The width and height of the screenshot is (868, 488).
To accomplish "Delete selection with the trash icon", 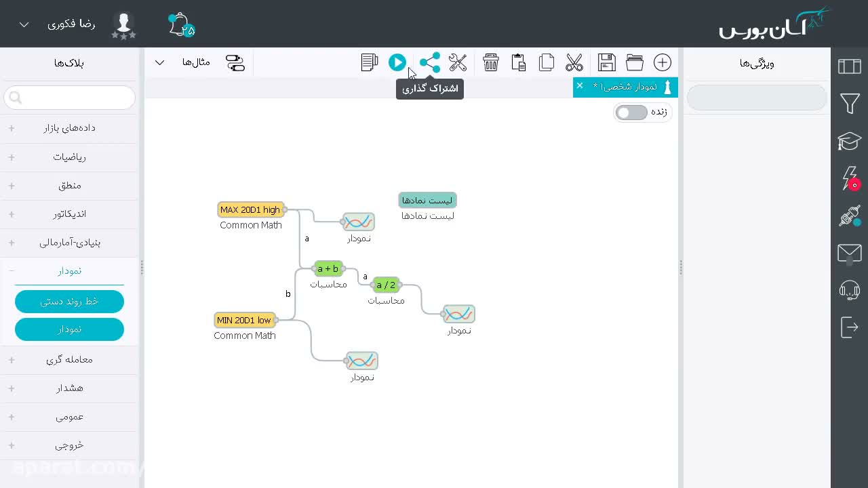I will (x=491, y=62).
